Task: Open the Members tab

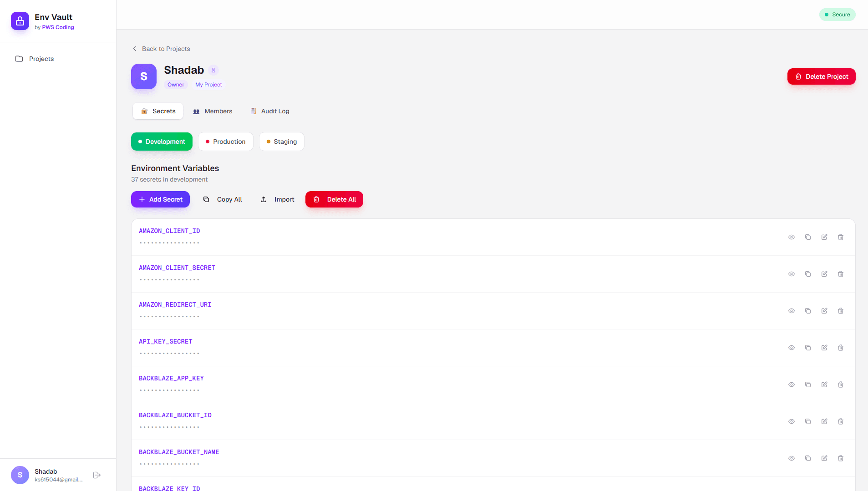Action: coord(213,111)
